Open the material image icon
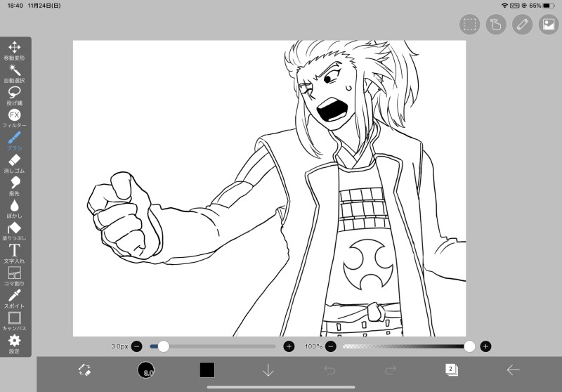This screenshot has height=392, width=562. [549, 25]
